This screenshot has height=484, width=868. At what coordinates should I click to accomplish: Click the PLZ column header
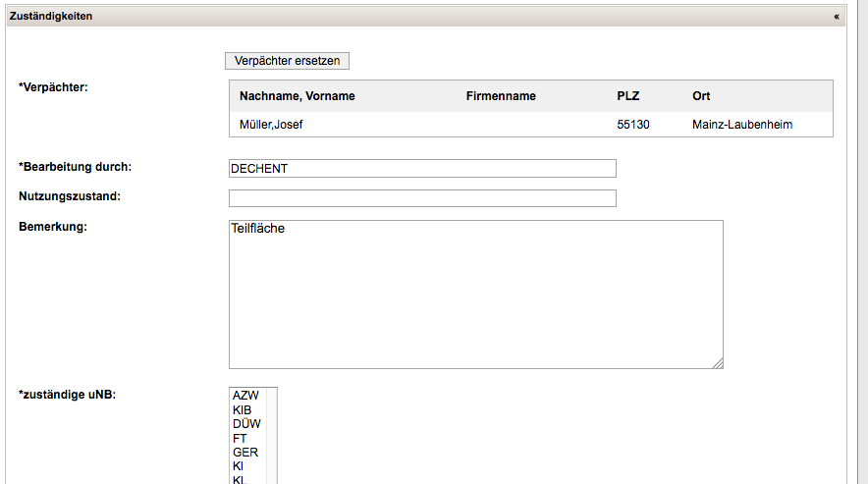tap(626, 96)
